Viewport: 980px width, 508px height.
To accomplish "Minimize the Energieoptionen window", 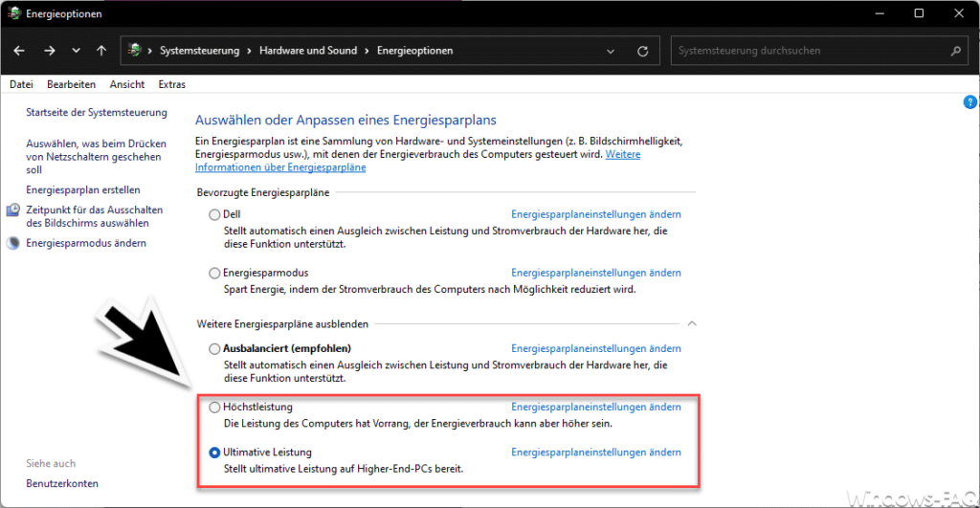I will click(x=880, y=13).
